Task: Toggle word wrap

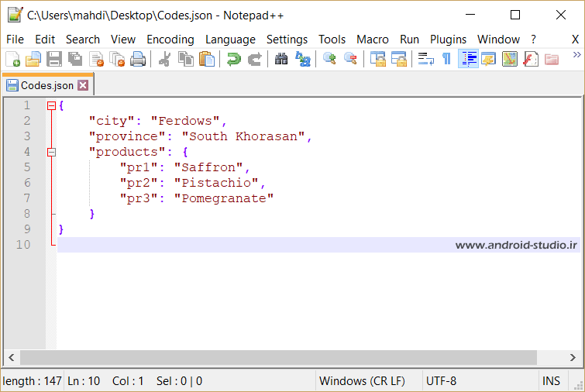Action: tap(425, 59)
